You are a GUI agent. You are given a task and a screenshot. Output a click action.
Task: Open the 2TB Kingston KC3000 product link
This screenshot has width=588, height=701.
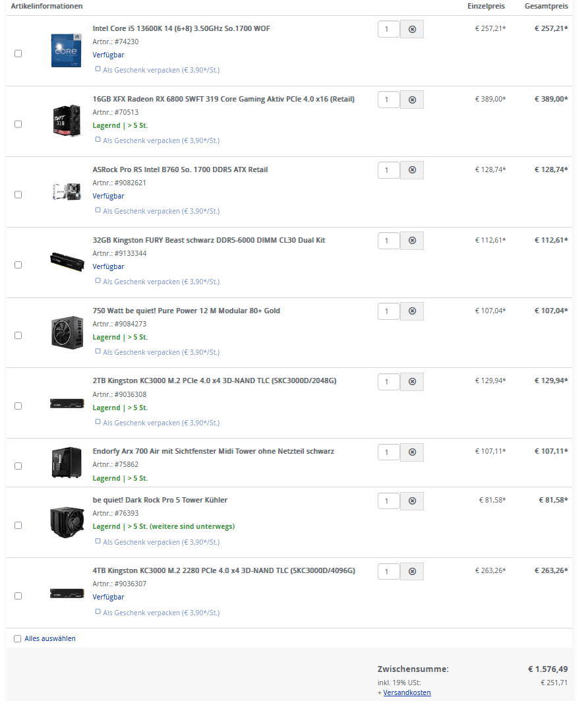tap(214, 381)
